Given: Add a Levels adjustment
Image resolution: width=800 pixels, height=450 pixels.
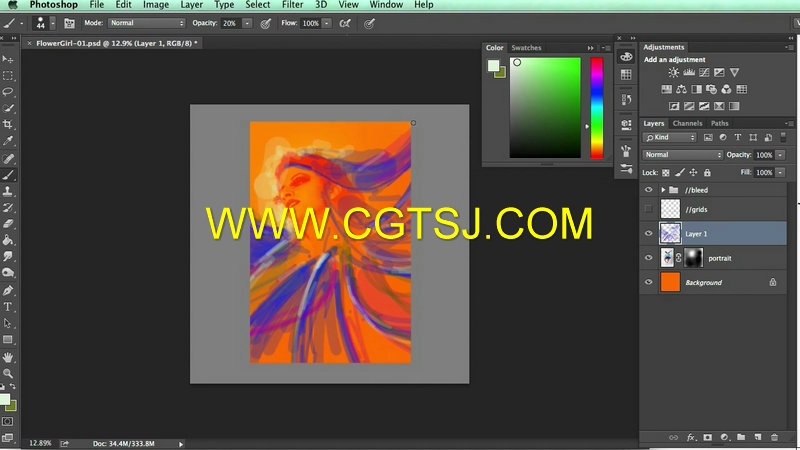Looking at the screenshot, I should pyautogui.click(x=689, y=72).
